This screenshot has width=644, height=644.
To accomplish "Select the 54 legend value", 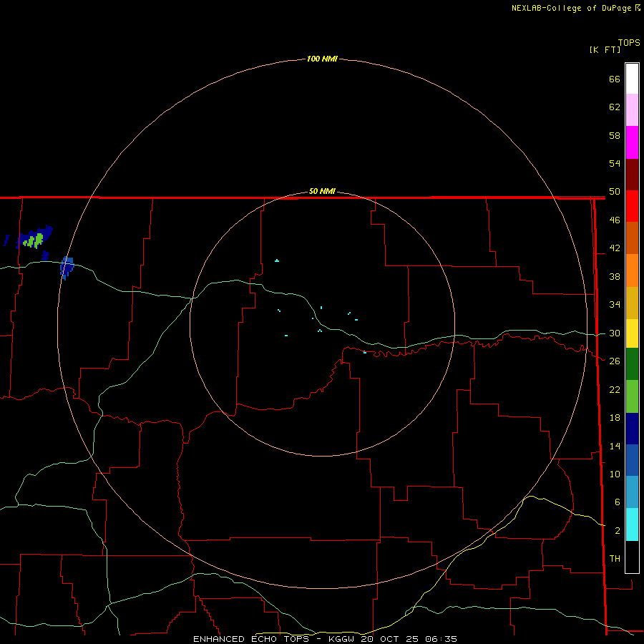I will pyautogui.click(x=615, y=163).
